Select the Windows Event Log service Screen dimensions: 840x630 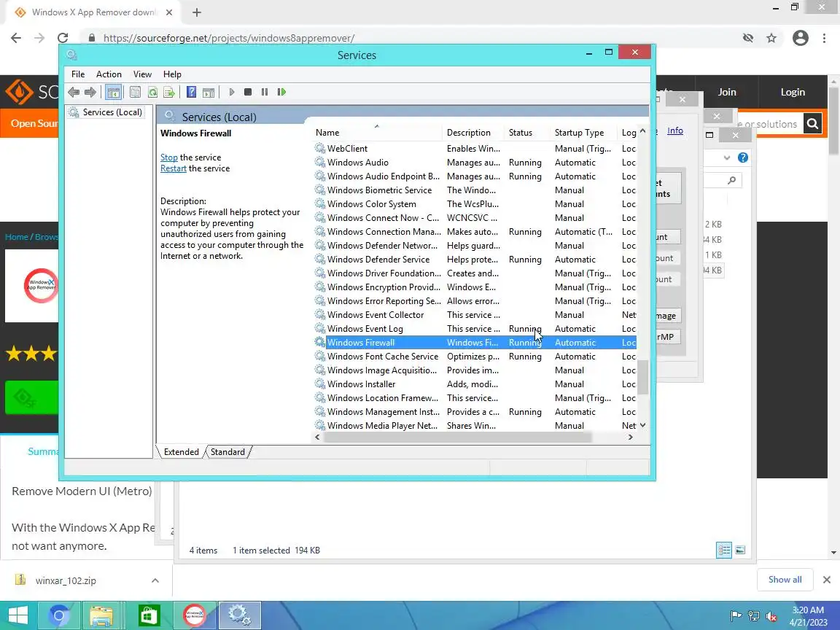tap(475, 328)
